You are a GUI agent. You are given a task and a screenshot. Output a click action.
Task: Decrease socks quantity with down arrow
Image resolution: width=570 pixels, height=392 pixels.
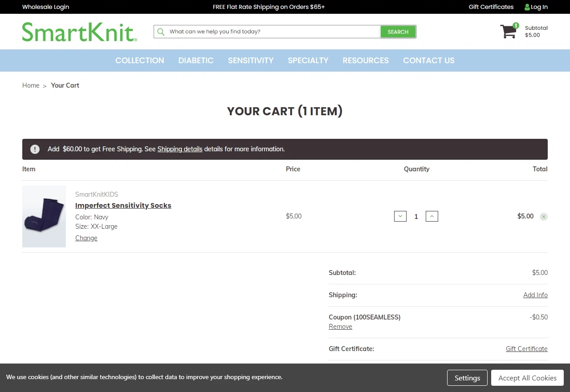click(x=400, y=216)
